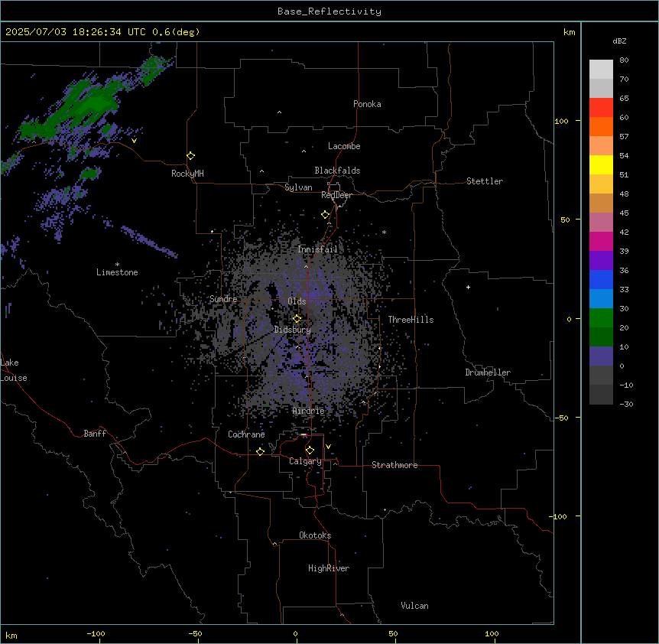
Task: Click the Blackfalds city label
Action: pos(337,171)
